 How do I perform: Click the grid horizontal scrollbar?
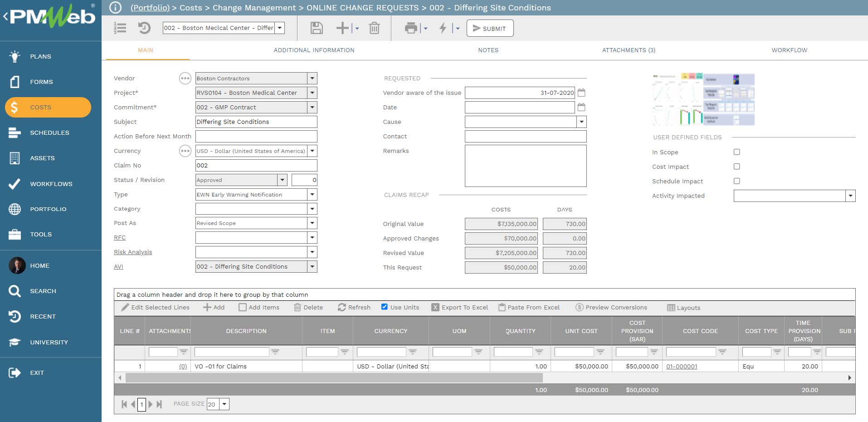pyautogui.click(x=334, y=378)
